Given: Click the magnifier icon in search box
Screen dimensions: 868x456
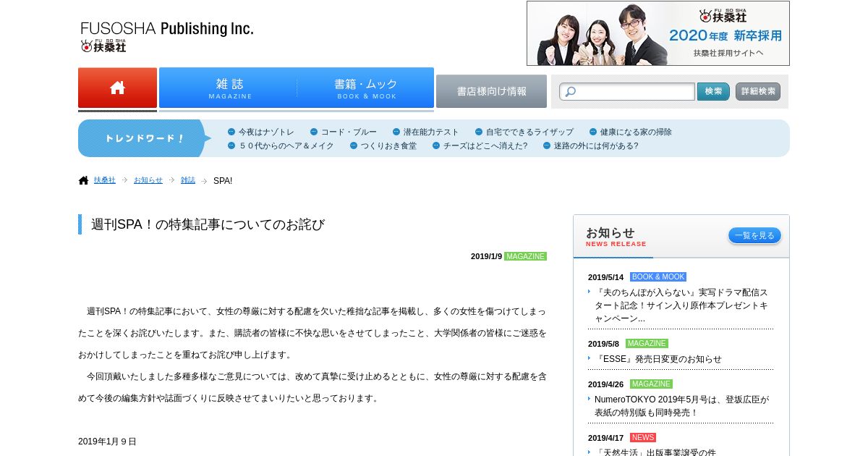Looking at the screenshot, I should click(569, 92).
